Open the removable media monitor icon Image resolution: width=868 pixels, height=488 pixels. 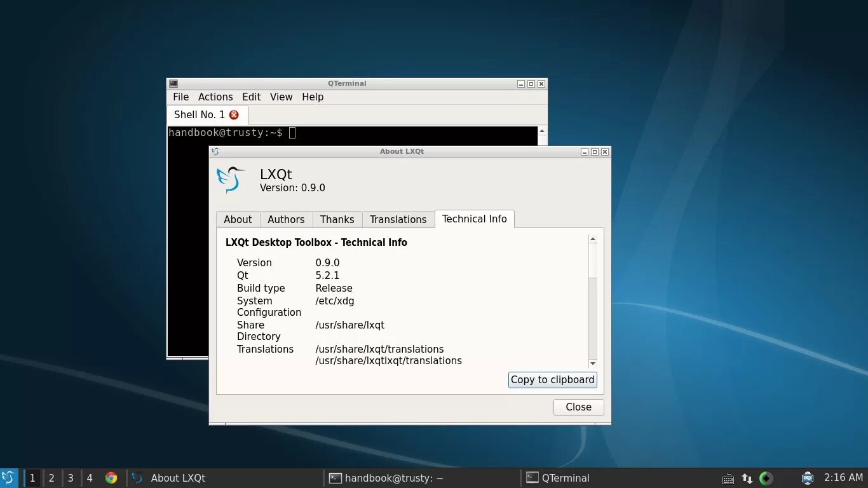[808, 478]
